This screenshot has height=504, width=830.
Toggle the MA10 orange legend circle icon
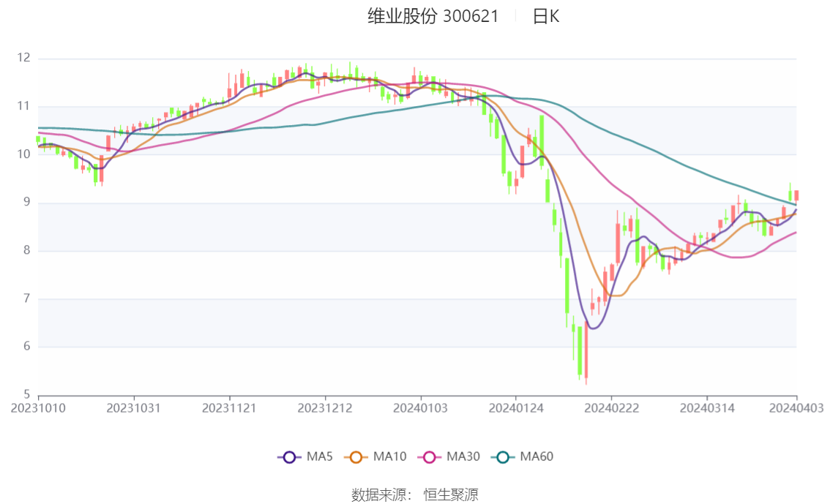click(x=356, y=457)
